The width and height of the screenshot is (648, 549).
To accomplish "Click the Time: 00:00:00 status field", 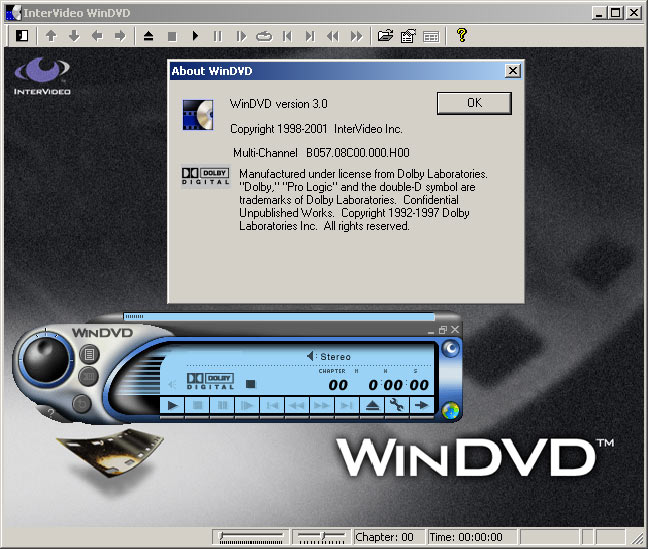I will 472,537.
